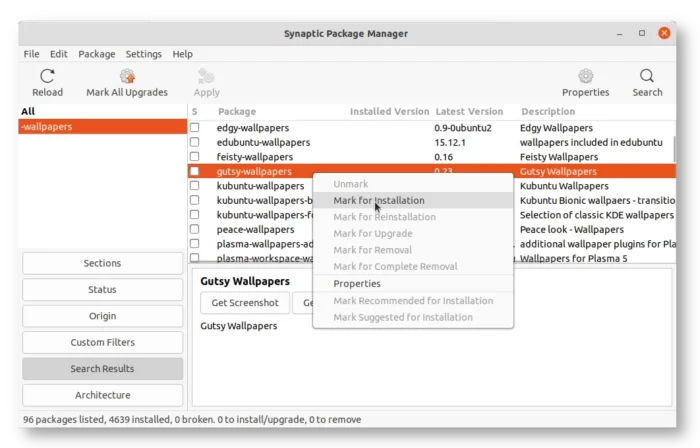Select Mark for Removal entry
Image resolution: width=700 pixels, height=448 pixels.
click(x=413, y=250)
